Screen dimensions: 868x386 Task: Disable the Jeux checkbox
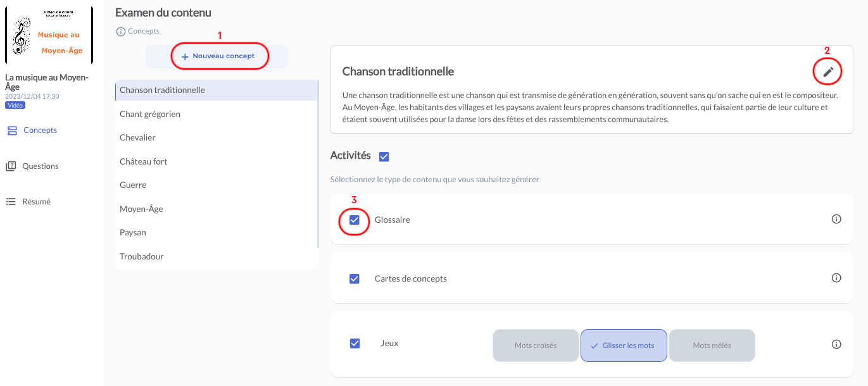[x=355, y=344]
